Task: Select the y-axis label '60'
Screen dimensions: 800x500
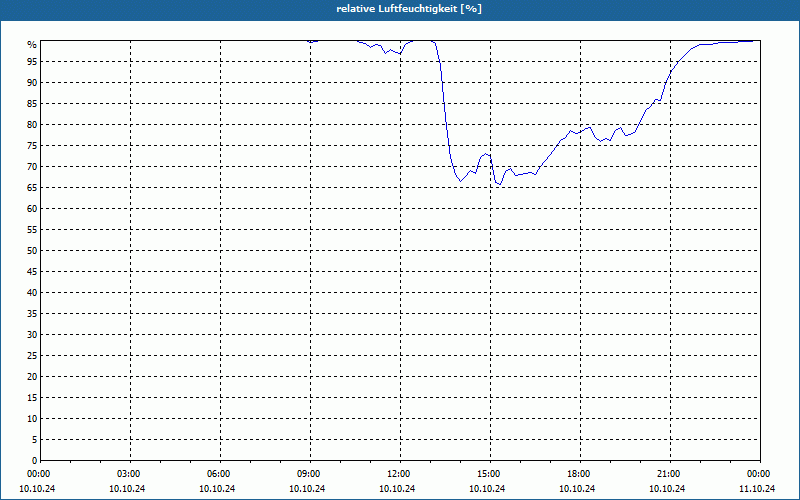Action: (32, 209)
